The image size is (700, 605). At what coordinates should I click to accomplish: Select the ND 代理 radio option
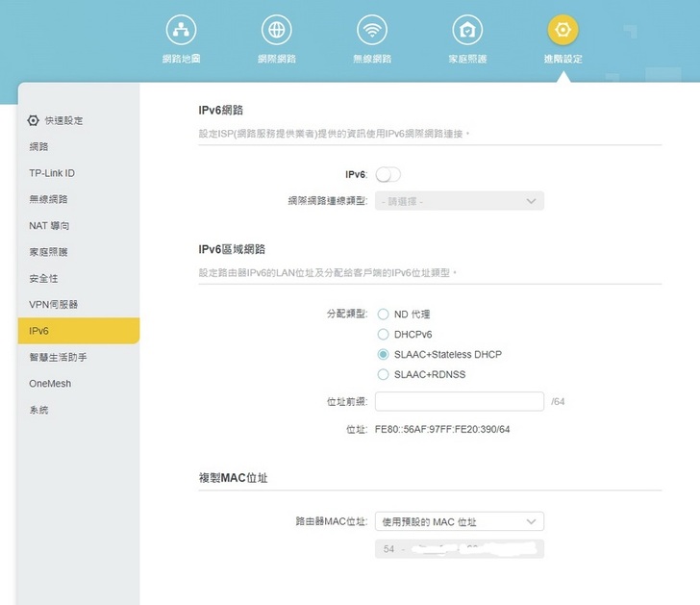click(x=384, y=314)
